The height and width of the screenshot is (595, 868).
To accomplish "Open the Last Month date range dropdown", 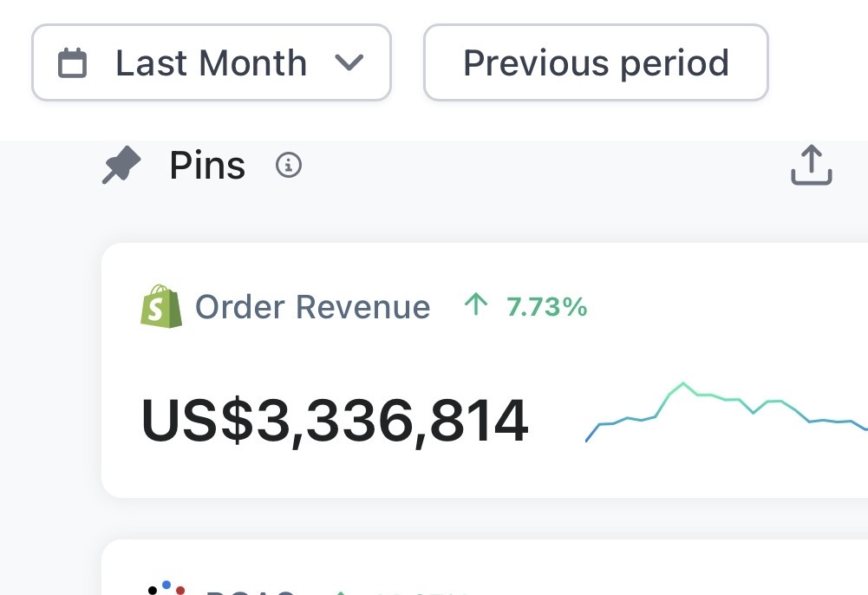I will [x=212, y=62].
